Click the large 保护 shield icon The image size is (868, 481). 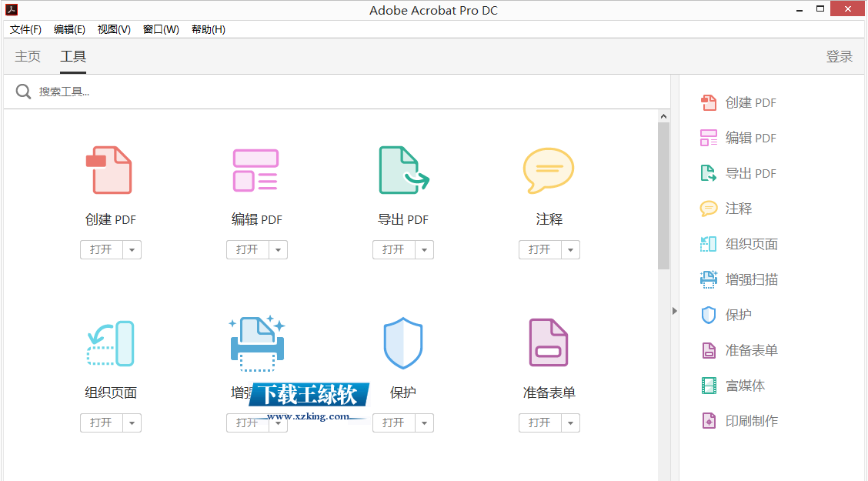click(403, 343)
